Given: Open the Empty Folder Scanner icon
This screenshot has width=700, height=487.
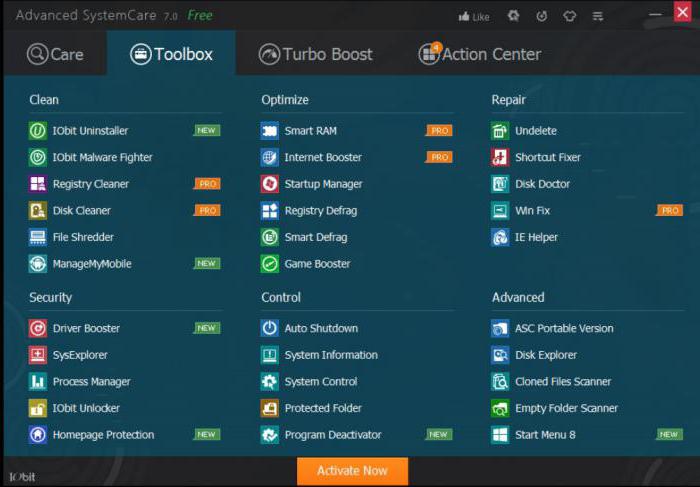Looking at the screenshot, I should click(x=500, y=408).
